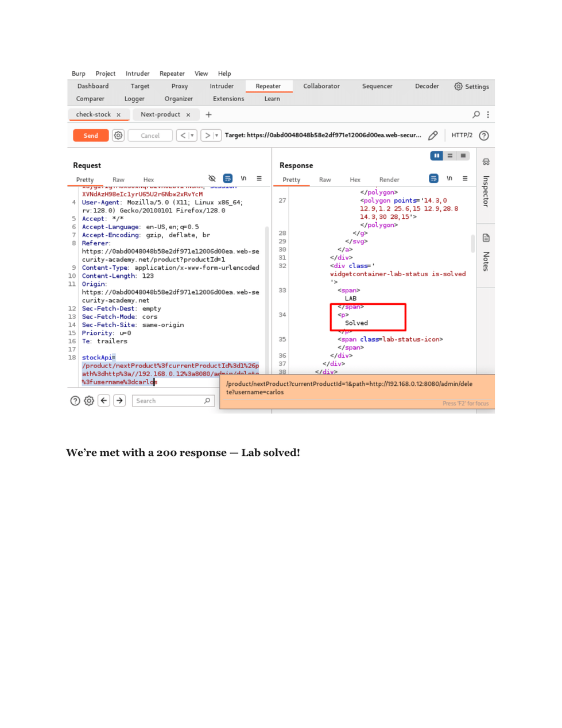562x728 pixels.
Task: Switch to the Dashboard tab
Action: [93, 86]
